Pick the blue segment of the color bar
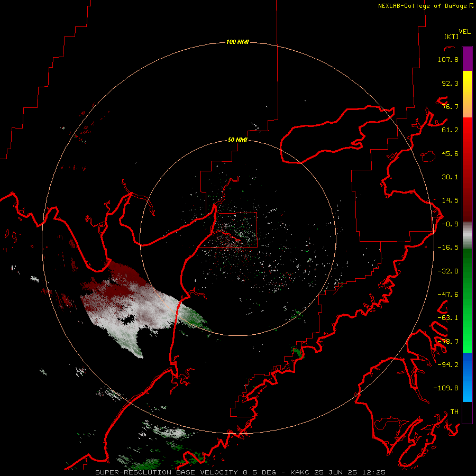The height and width of the screenshot is (476, 476). (x=467, y=377)
